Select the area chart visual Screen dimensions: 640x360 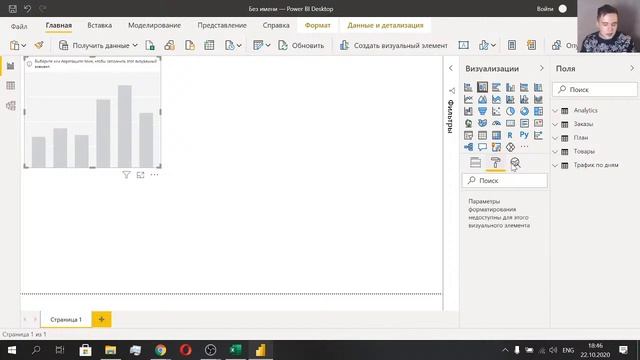click(x=482, y=99)
